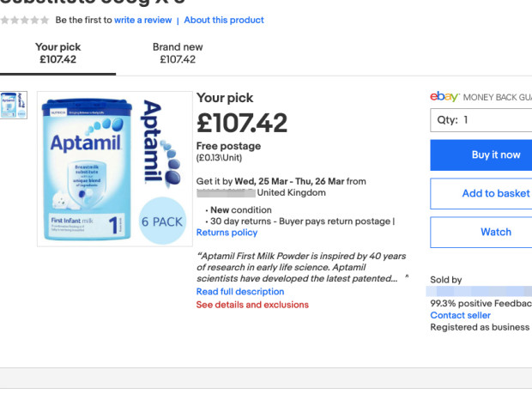Switch to the Brand new tab
The height and width of the screenshot is (400, 532).
pos(178,53)
